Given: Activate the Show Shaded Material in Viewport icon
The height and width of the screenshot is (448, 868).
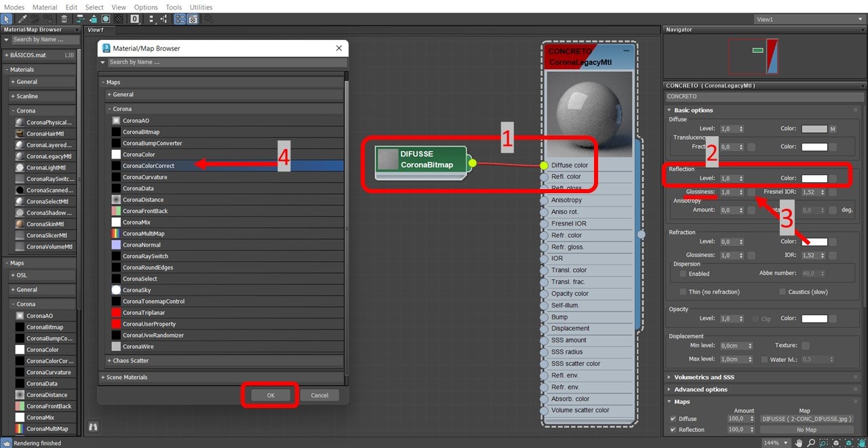Looking at the screenshot, I should pyautogui.click(x=105, y=19).
